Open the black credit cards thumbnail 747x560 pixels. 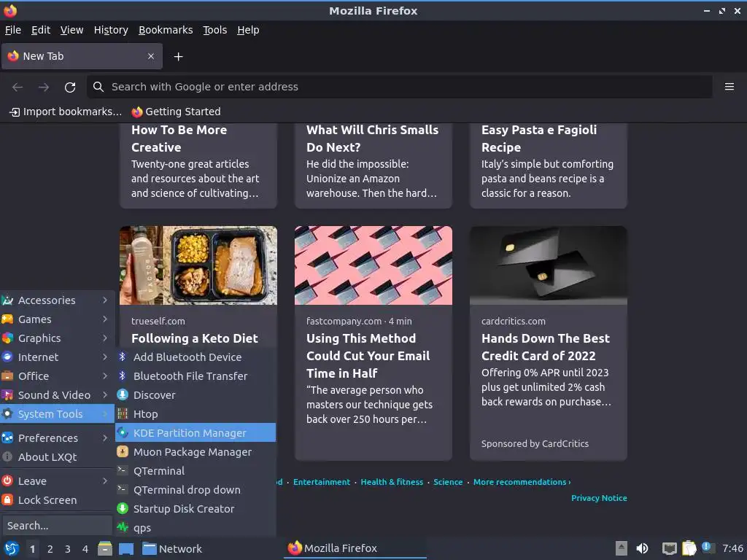(549, 265)
